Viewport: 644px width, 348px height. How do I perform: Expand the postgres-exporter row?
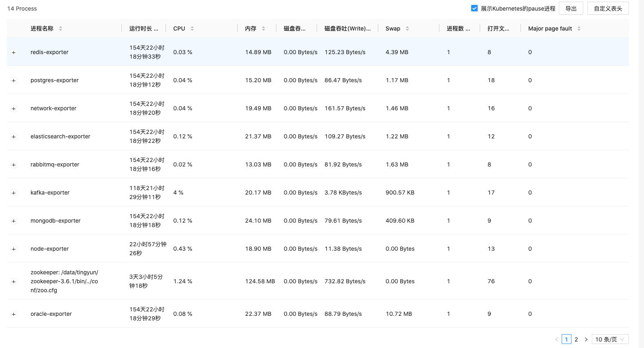[14, 81]
